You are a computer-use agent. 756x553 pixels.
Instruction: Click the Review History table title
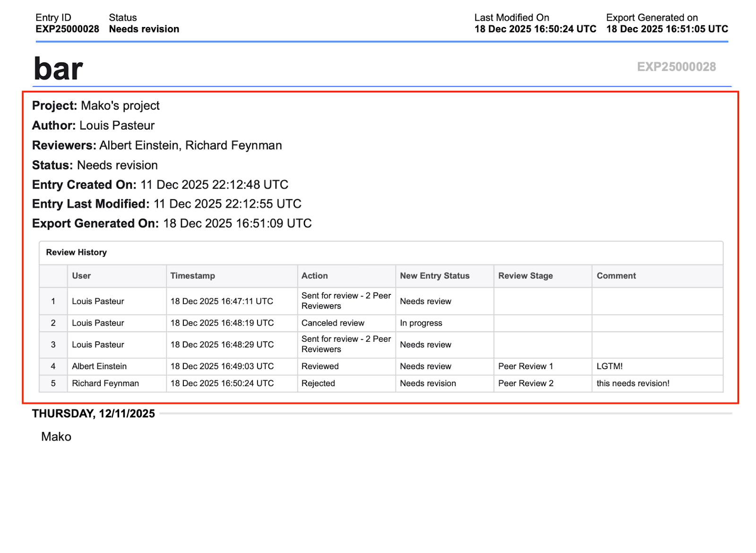click(76, 252)
